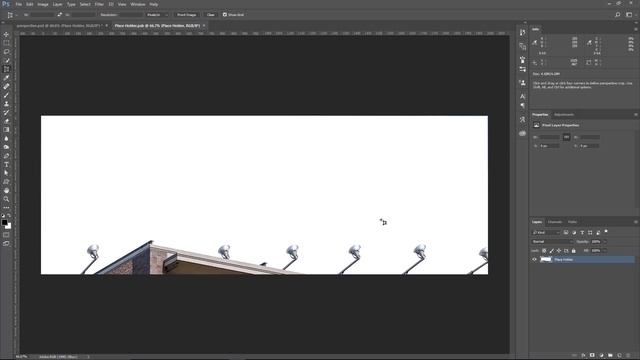This screenshot has height=360, width=640.
Task: Open the Image menu
Action: pos(43,4)
